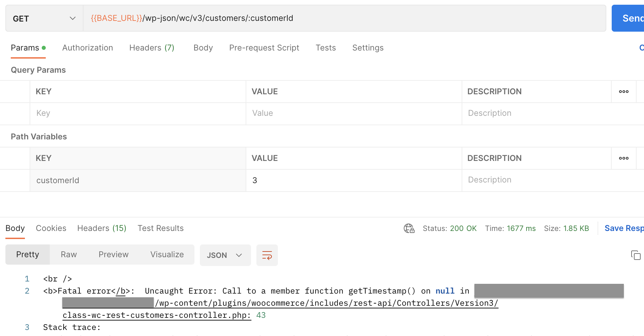The image size is (644, 336).
Task: Select the Params tab
Action: pyautogui.click(x=28, y=48)
